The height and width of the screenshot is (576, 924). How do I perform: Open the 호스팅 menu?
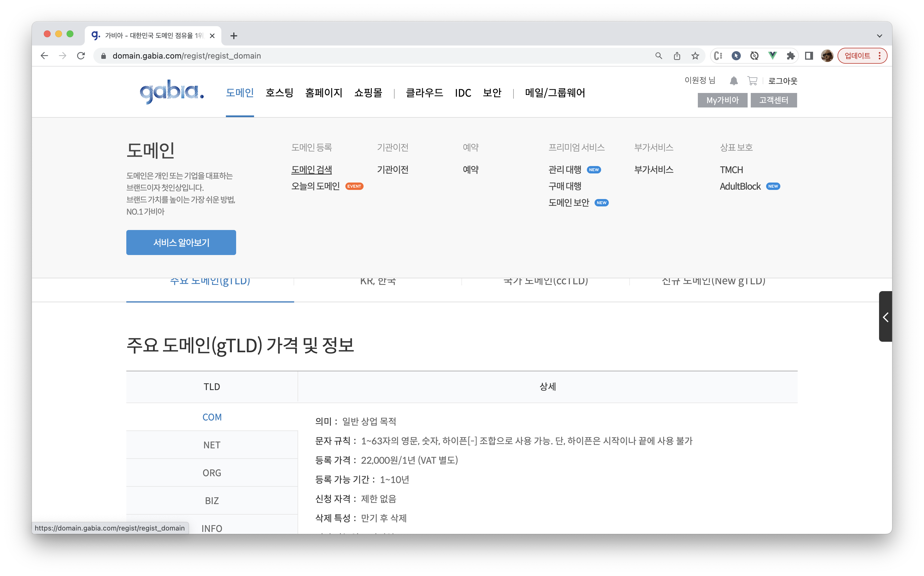(x=279, y=93)
